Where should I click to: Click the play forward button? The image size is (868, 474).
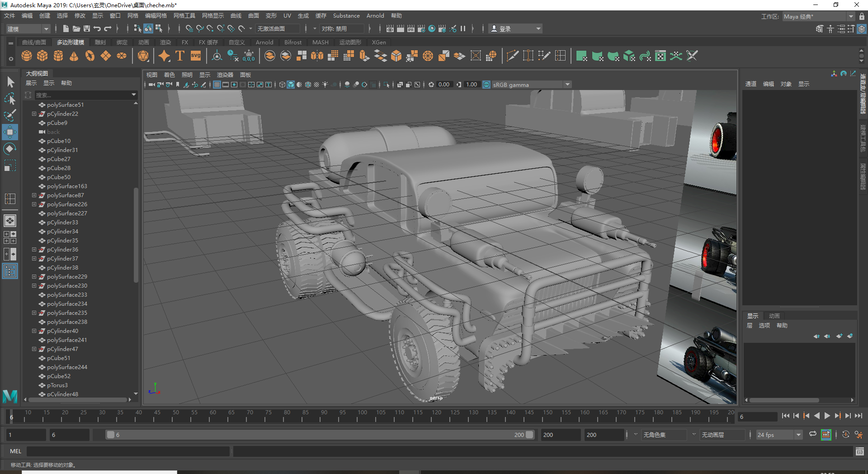coord(827,416)
